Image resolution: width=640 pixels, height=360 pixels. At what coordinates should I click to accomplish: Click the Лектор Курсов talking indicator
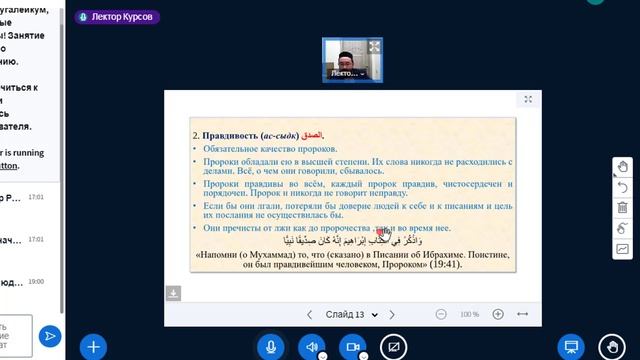pyautogui.click(x=117, y=17)
